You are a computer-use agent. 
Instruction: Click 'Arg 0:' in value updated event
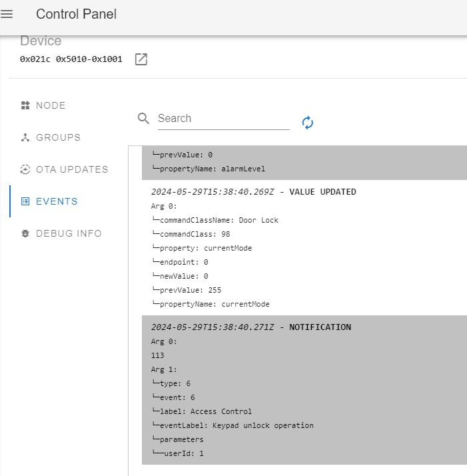[164, 206]
